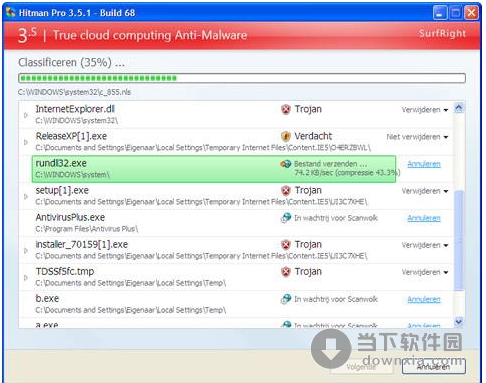The height and width of the screenshot is (383, 486).
Task: Click Annuleren link for b.exe
Action: [424, 299]
